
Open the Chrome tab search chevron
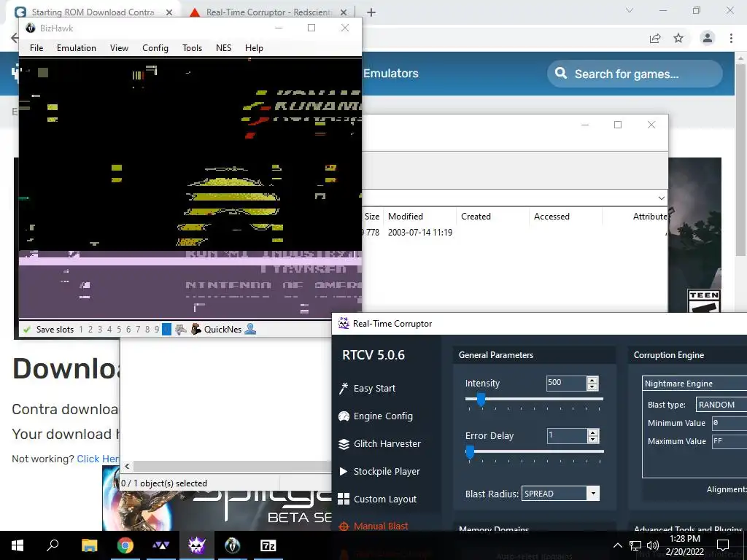630,10
